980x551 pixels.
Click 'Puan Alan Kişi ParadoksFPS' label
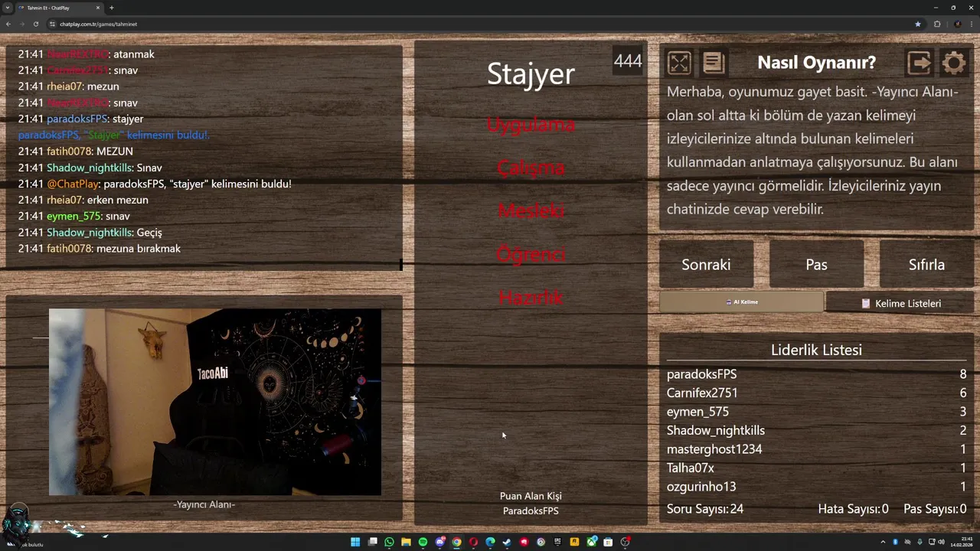click(531, 504)
